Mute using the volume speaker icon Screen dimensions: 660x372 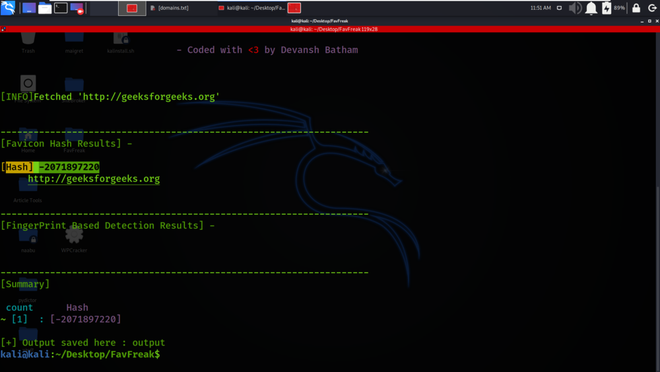tap(575, 8)
